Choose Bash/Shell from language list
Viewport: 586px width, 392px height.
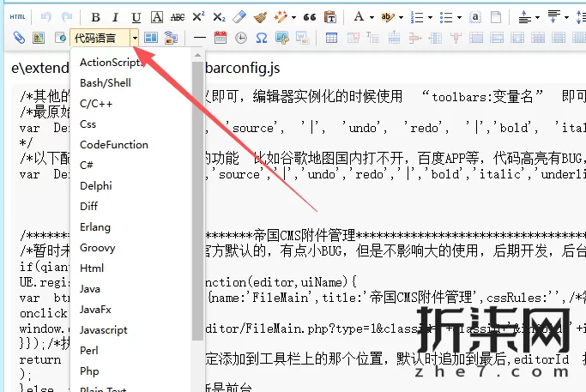click(x=131, y=82)
